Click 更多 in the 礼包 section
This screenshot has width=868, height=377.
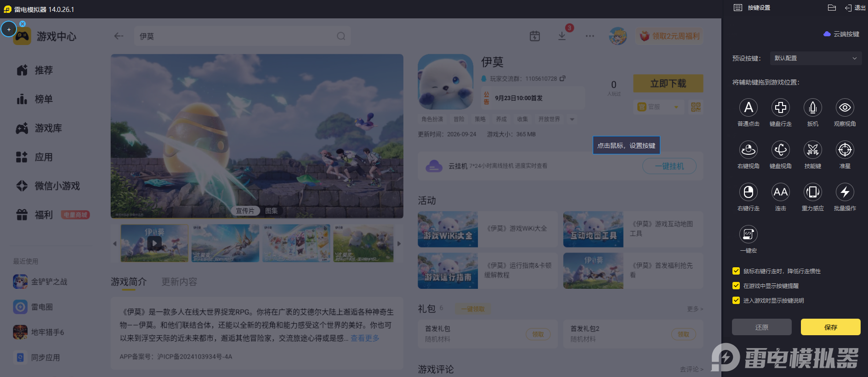[695, 309]
